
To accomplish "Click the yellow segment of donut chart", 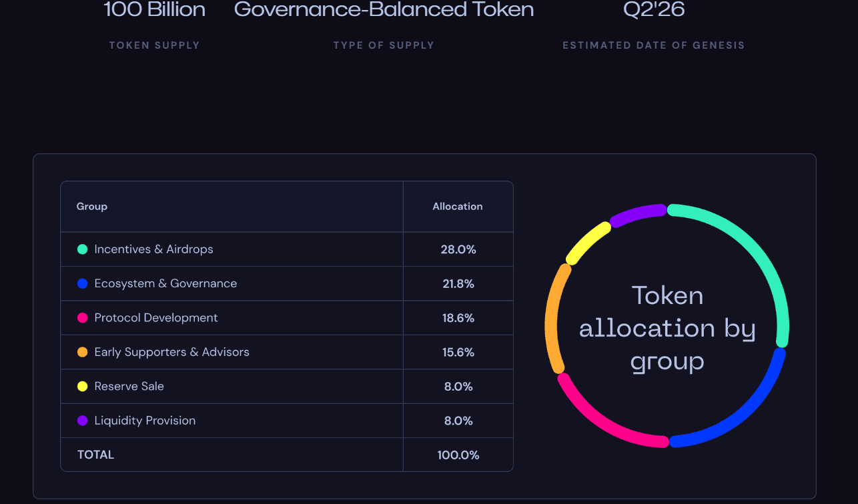I will pos(586,242).
